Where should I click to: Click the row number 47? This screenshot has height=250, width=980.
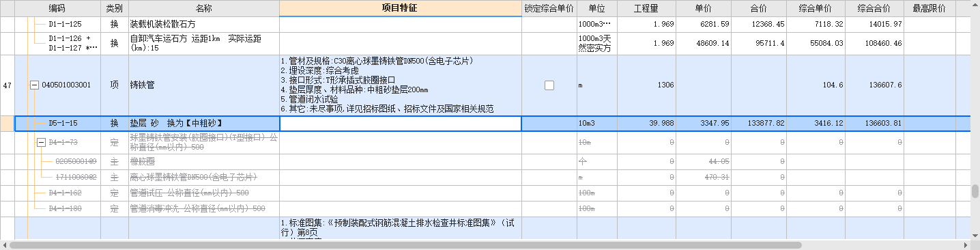click(8, 85)
